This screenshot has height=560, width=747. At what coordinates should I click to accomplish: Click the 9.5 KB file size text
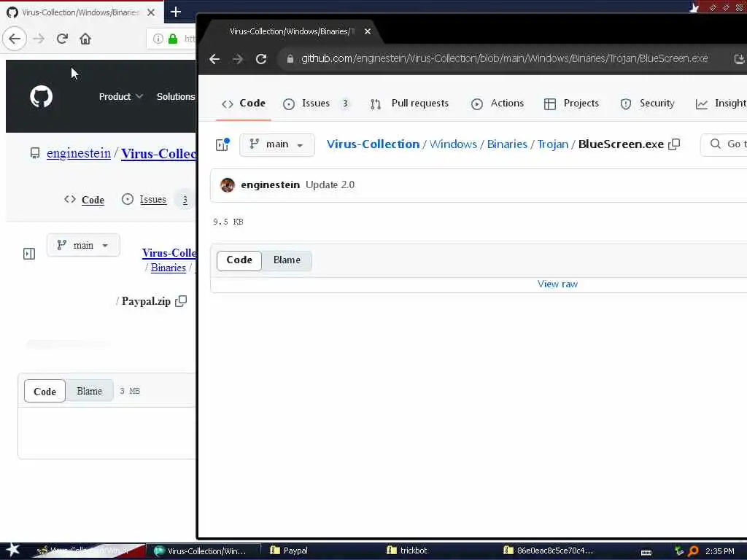click(x=228, y=222)
